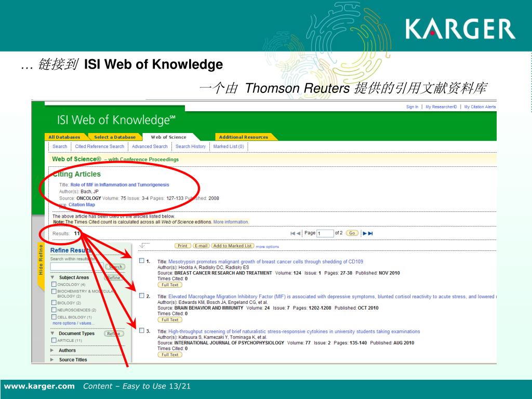The width and height of the screenshot is (532, 399).
Task: Tick the checkbox for result 2
Action: (142, 296)
